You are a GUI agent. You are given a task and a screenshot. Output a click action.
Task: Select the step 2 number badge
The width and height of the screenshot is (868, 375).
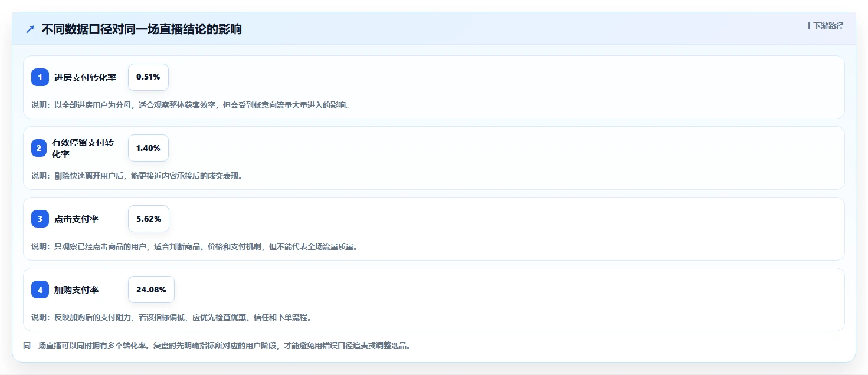(x=40, y=148)
